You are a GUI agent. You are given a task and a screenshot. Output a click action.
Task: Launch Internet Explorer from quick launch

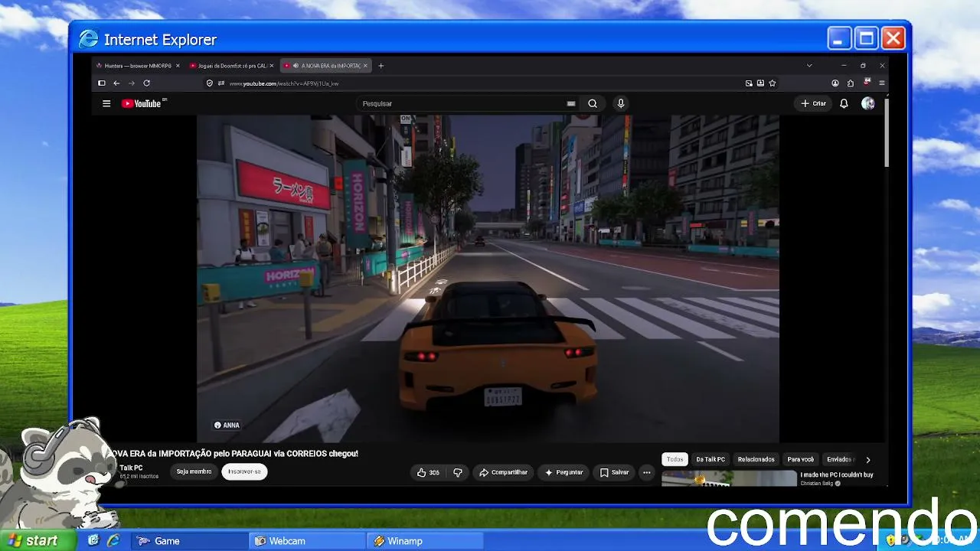(x=113, y=541)
